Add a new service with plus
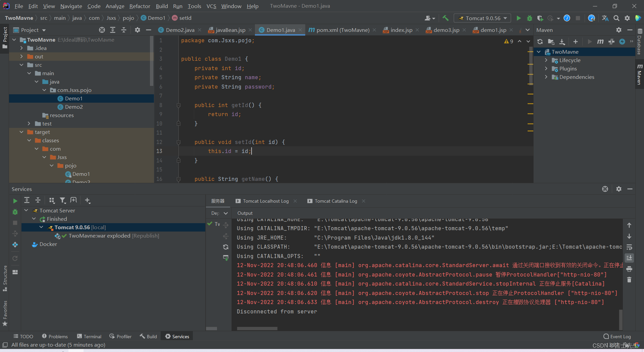The image size is (644, 352). click(88, 200)
